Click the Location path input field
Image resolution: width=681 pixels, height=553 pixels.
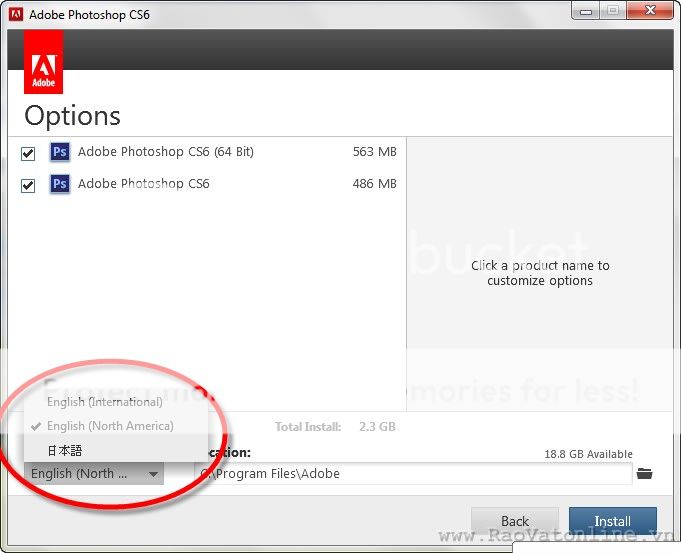coord(412,474)
